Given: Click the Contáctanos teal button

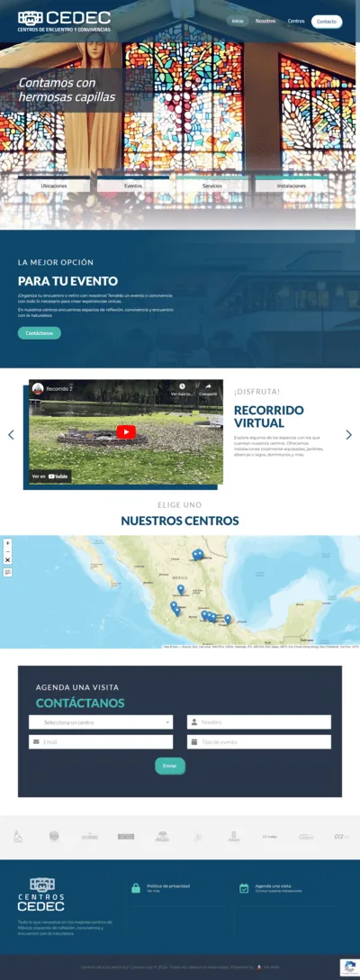Looking at the screenshot, I should click(40, 333).
